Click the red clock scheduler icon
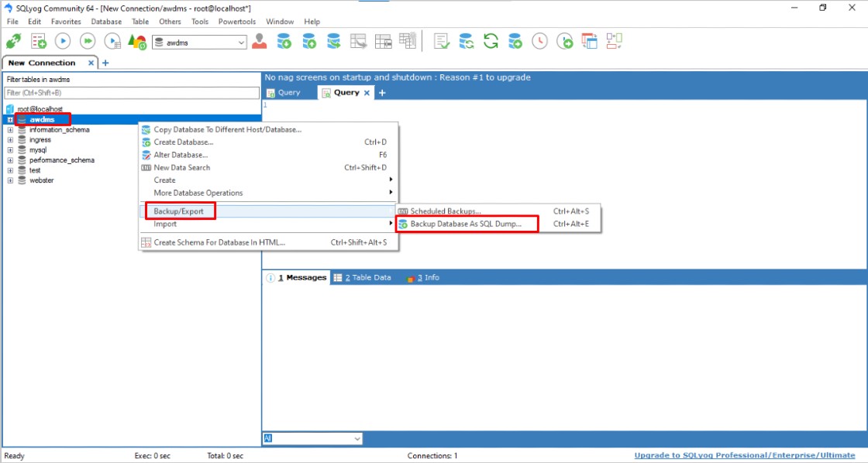This screenshot has width=868, height=463. point(539,42)
